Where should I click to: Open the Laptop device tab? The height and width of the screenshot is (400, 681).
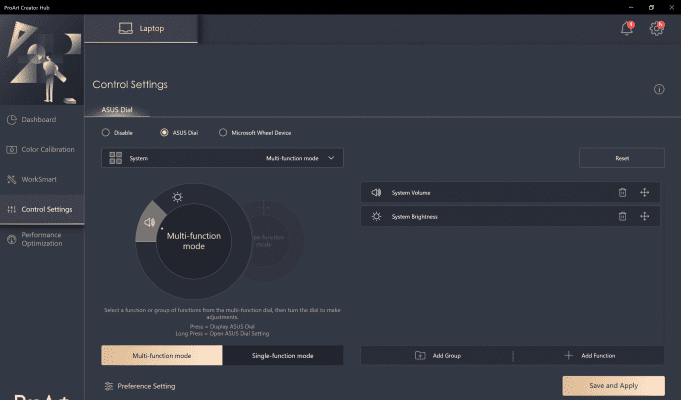pyautogui.click(x=141, y=29)
